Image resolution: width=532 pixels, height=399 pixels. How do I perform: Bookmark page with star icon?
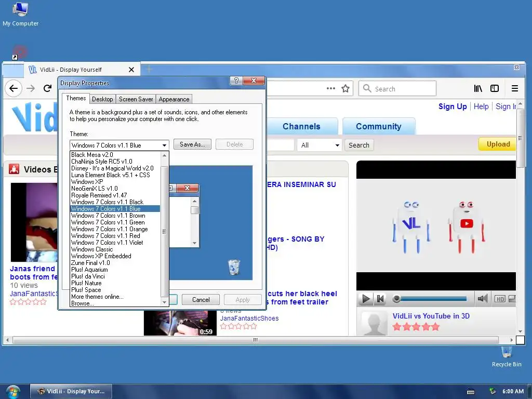point(345,88)
